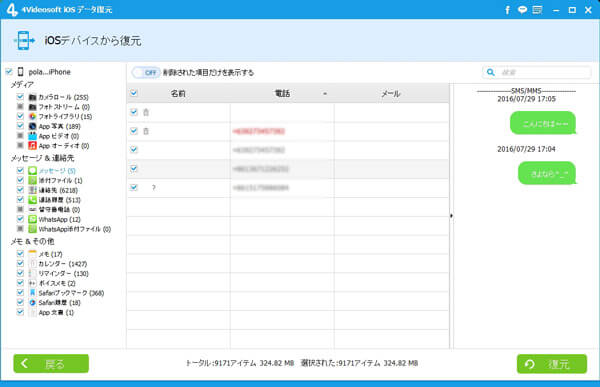Click the WhatsApp icon (12)

pyautogui.click(x=33, y=219)
